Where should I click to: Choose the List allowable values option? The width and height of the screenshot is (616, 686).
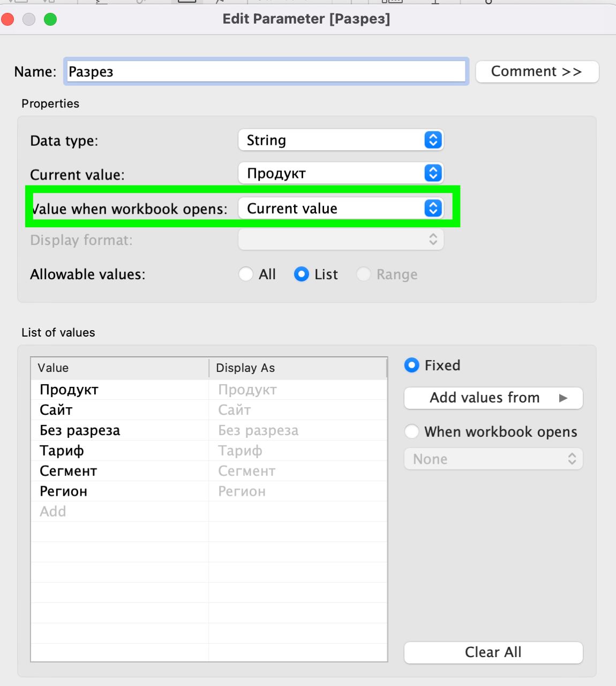(x=302, y=274)
